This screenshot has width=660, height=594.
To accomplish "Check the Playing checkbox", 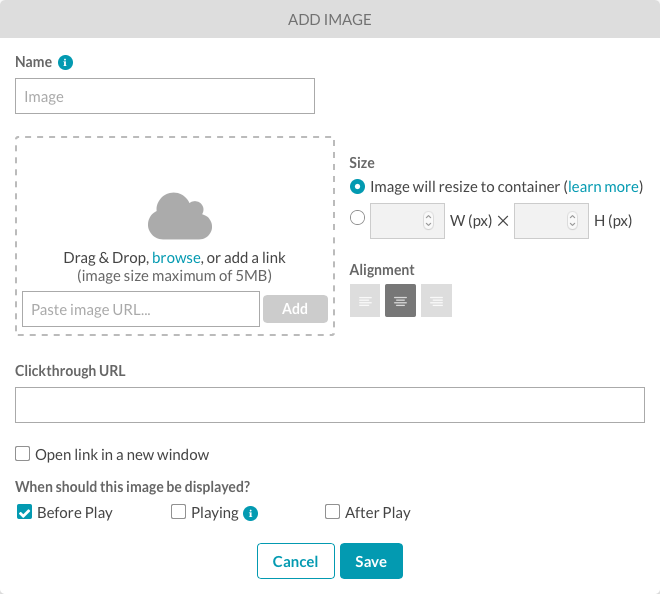I will pos(178,512).
